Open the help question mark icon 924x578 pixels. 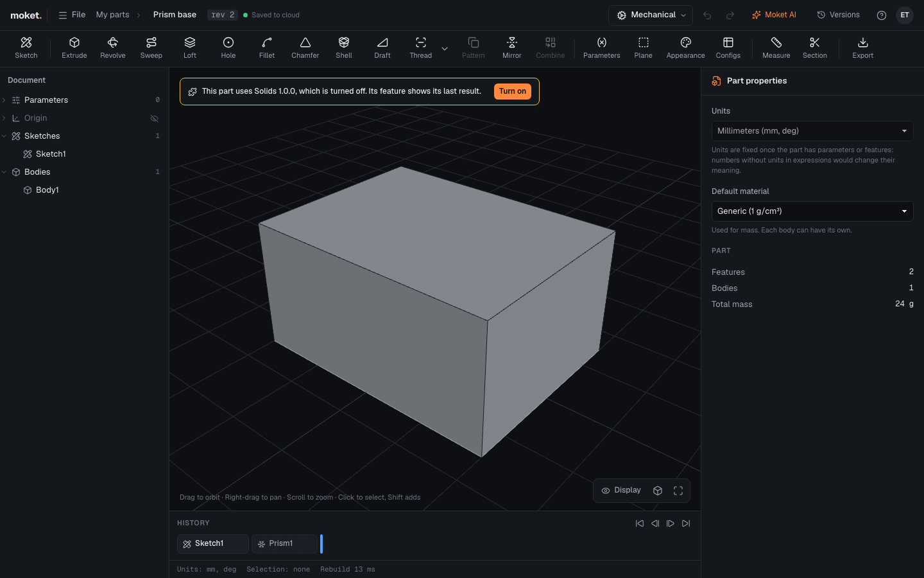click(882, 15)
